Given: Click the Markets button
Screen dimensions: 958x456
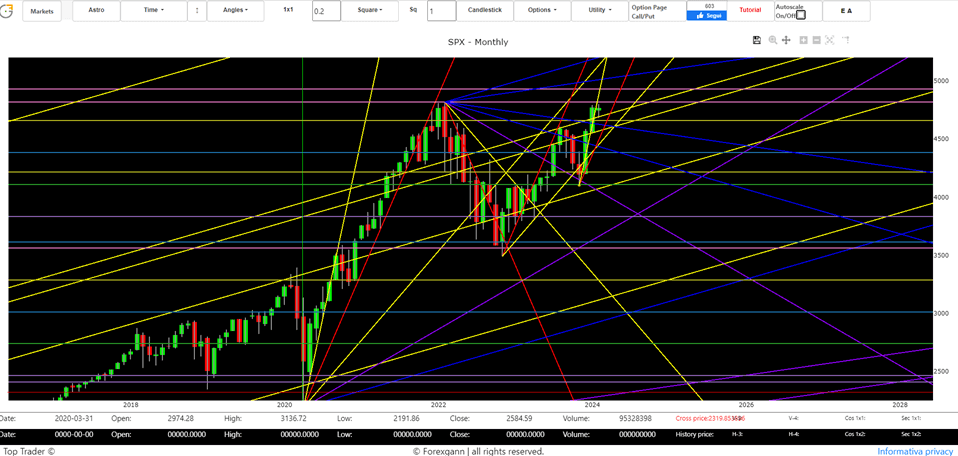Looking at the screenshot, I should [42, 11].
